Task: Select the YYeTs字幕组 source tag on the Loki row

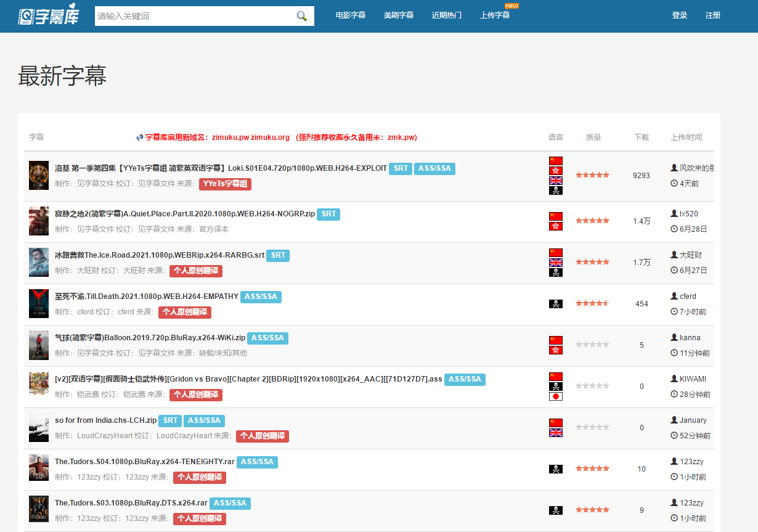Action: (x=225, y=184)
